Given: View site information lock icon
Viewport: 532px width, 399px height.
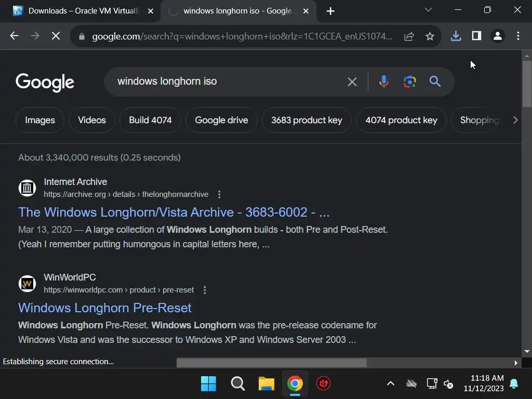Looking at the screenshot, I should tap(82, 36).
